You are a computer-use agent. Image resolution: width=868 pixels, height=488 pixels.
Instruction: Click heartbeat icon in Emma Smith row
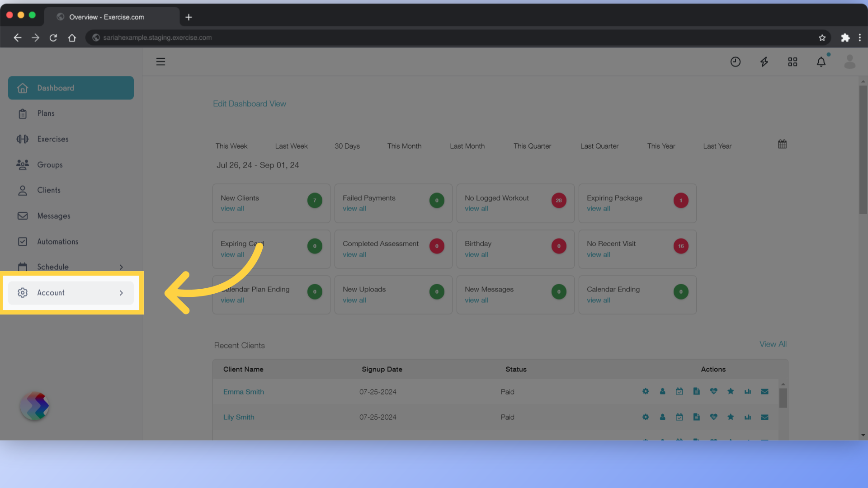point(714,391)
